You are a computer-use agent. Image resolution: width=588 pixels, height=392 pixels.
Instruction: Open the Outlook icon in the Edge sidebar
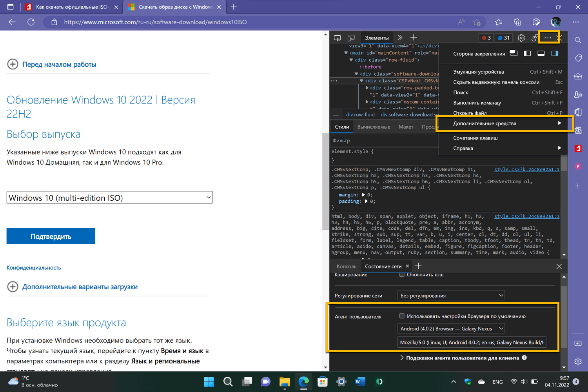tap(578, 130)
